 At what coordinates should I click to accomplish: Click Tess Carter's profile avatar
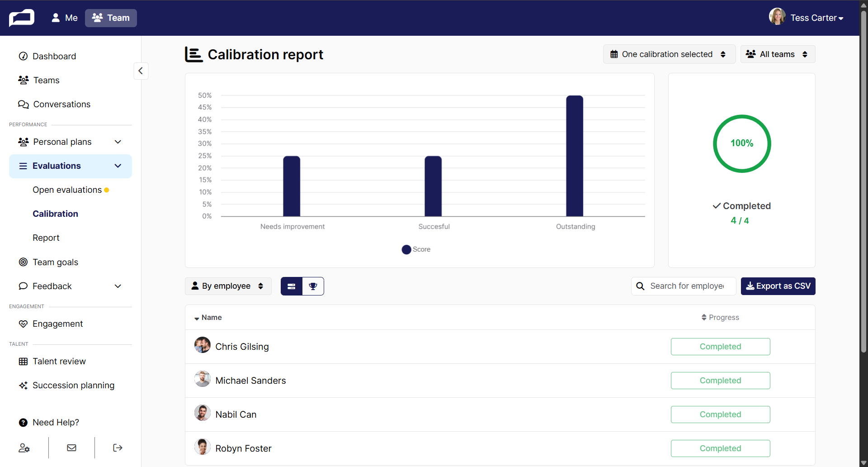coord(777,17)
